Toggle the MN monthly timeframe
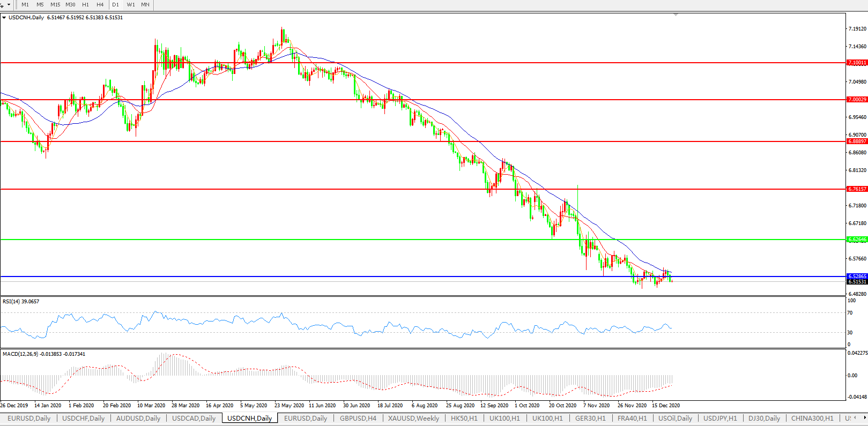 point(145,5)
